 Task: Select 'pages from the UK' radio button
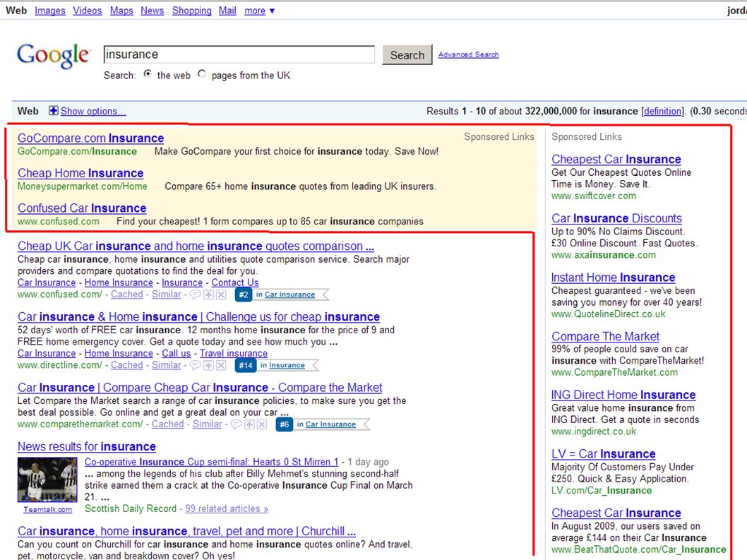pyautogui.click(x=202, y=74)
